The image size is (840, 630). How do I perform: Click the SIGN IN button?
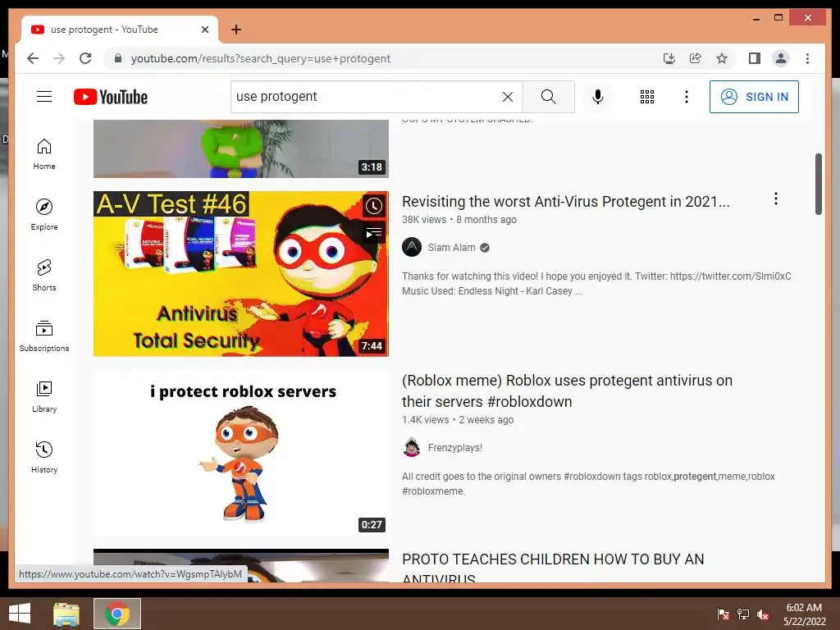point(754,97)
